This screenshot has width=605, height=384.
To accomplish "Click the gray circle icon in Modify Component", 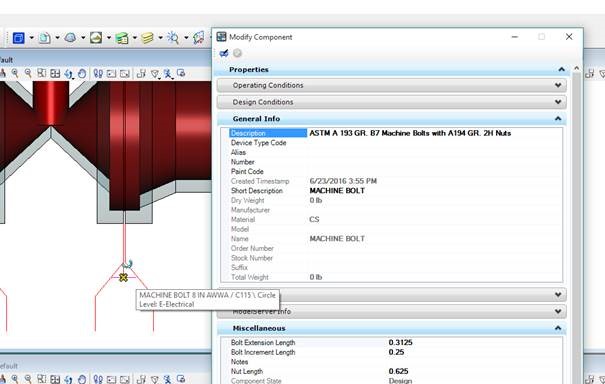I will pos(238,53).
